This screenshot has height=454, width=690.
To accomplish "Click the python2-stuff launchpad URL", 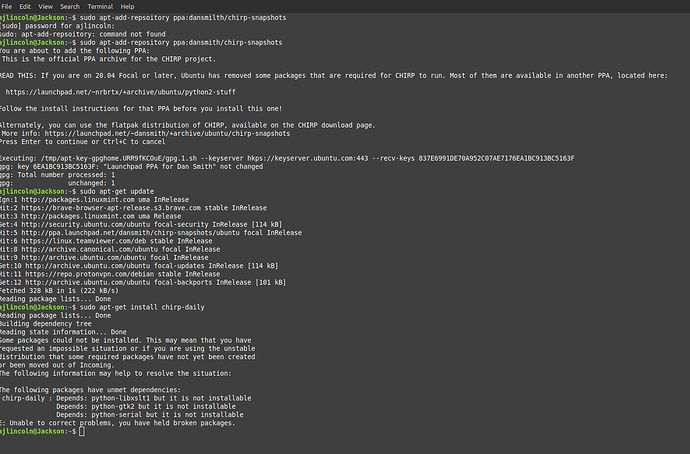I will coord(120,92).
